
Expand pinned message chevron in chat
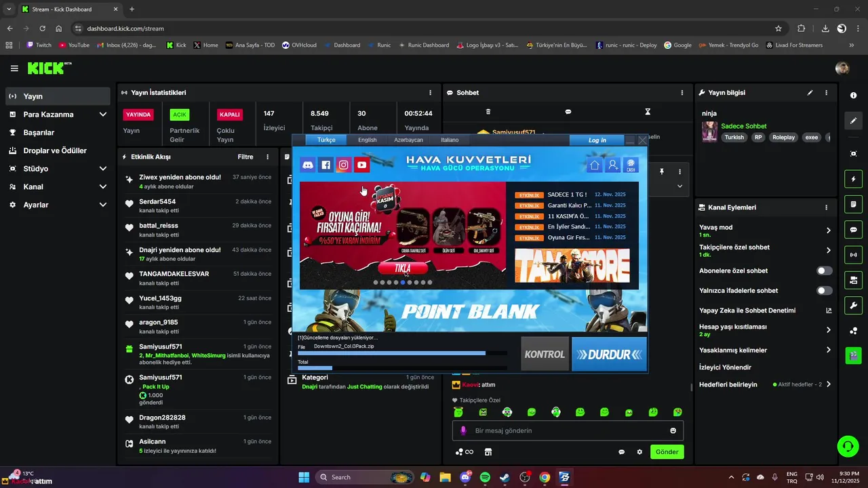pos(679,186)
